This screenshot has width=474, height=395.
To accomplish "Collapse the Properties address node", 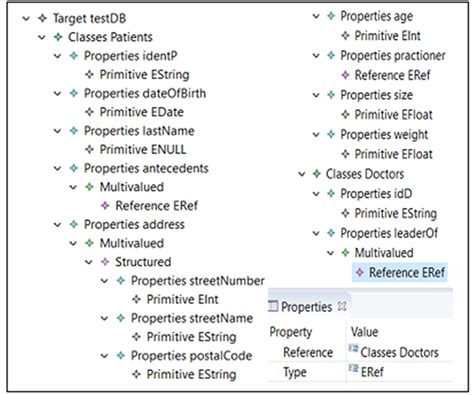I will click(x=58, y=225).
